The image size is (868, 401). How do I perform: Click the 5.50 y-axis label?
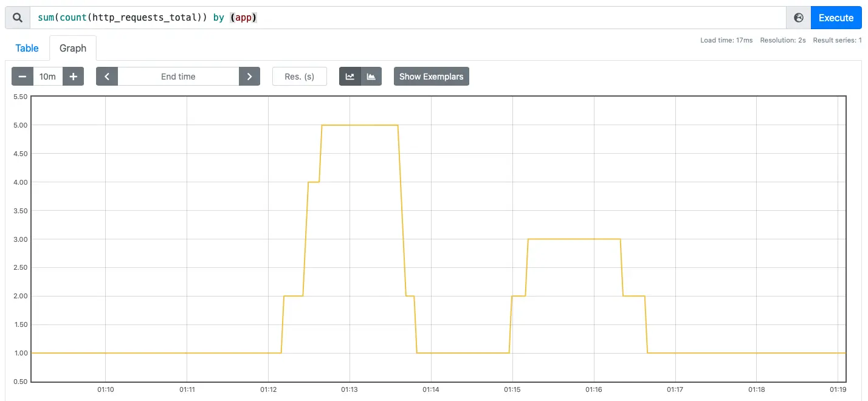tap(20, 97)
